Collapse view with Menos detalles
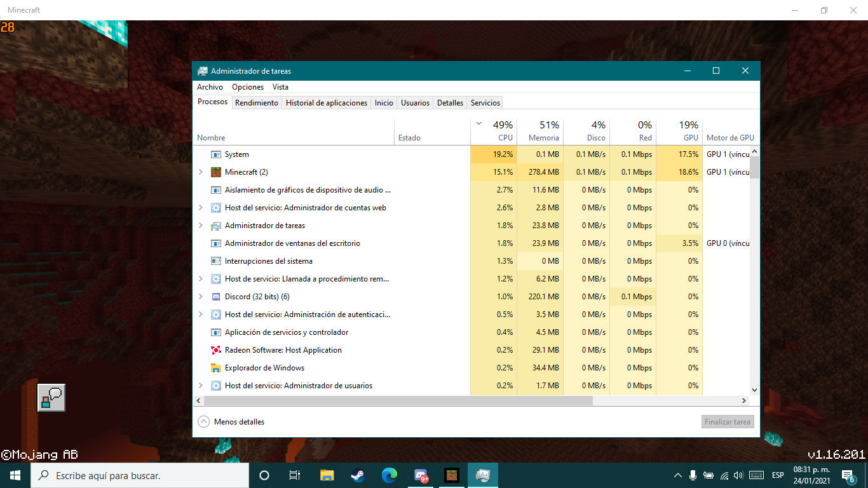Screen dimensions: 868x488 (x=231, y=422)
